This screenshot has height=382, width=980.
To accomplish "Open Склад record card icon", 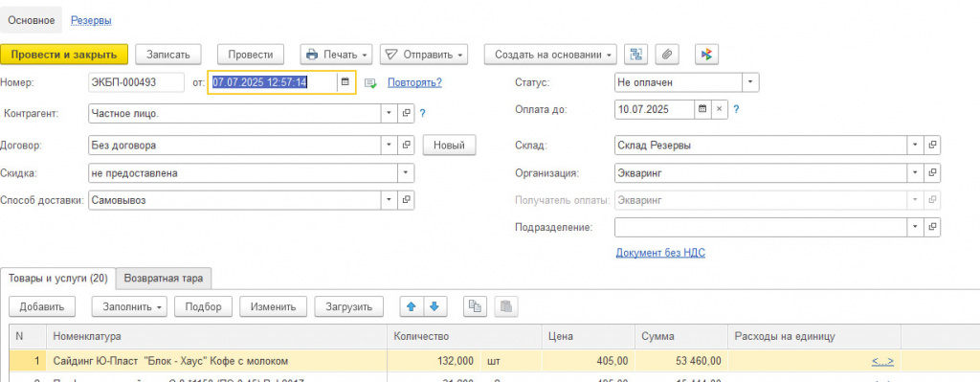I will [x=932, y=146].
